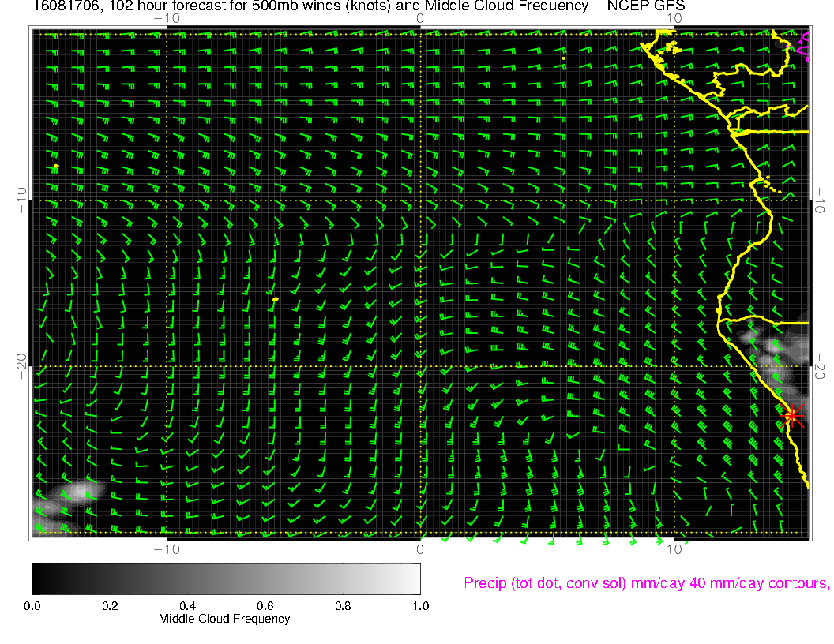Image resolution: width=834 pixels, height=644 pixels.
Task: Click the 15 longitude label on top axis
Action: (x=674, y=17)
